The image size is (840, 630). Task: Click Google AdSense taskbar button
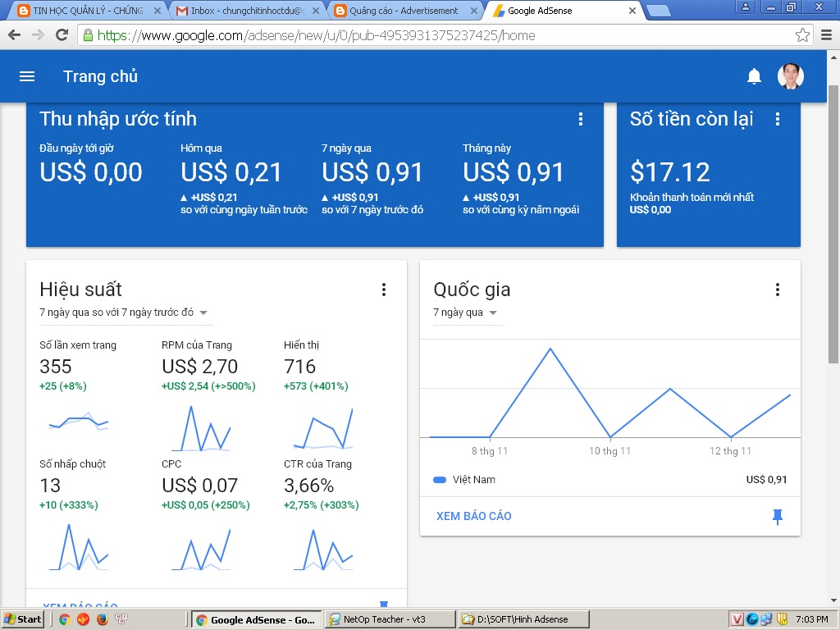click(x=257, y=620)
